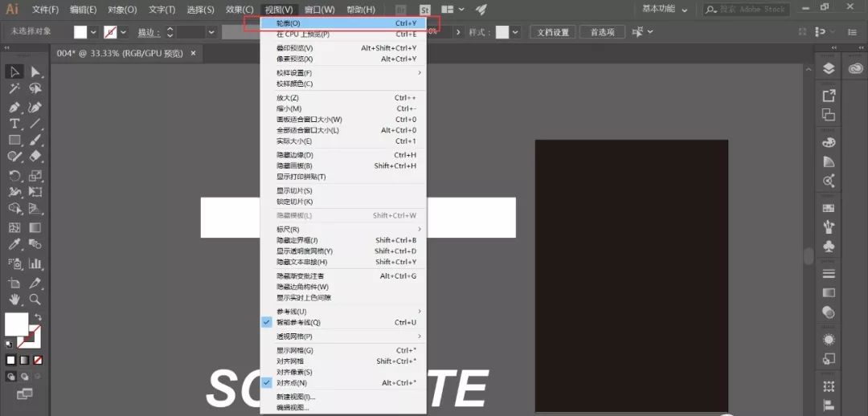
Task: Toggle Smart Guides 智能参考线(Q) off
Action: pyautogui.click(x=298, y=322)
